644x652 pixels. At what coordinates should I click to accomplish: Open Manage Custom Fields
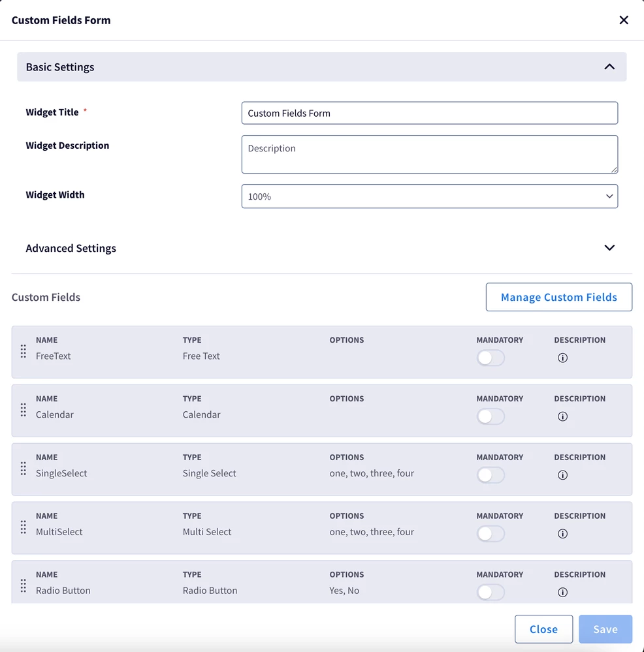tap(558, 297)
